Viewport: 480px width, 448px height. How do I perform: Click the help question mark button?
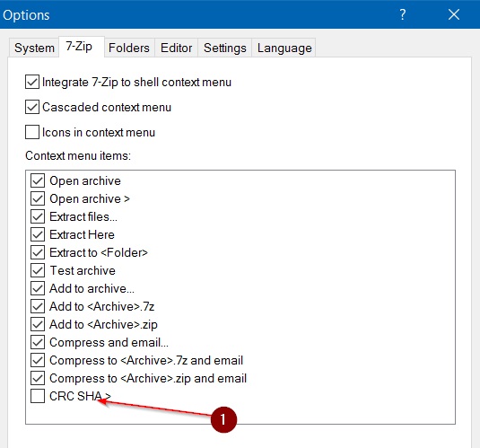coord(403,14)
